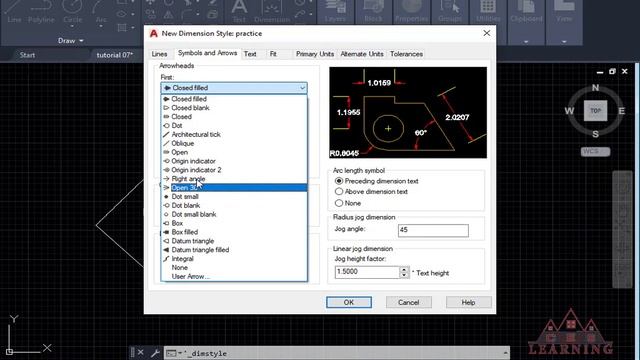Screen dimensions: 640x360
Task: Switch to the Lines tab
Action: point(159,54)
